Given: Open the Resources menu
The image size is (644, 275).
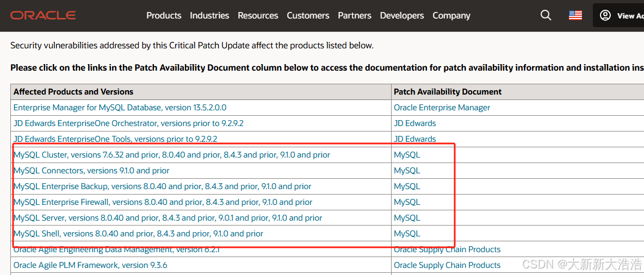Looking at the screenshot, I should point(258,16).
